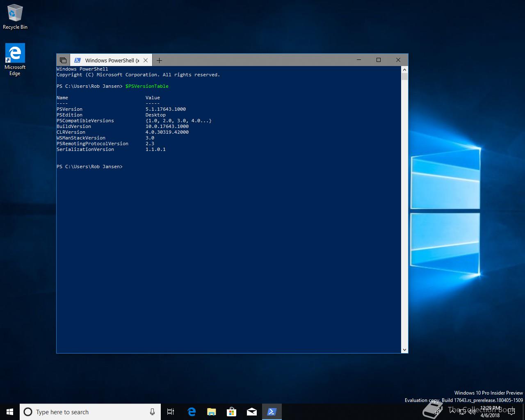Screen dimensions: 525x420
Task: Click the Desktop value of PSEdition
Action: [x=155, y=115]
